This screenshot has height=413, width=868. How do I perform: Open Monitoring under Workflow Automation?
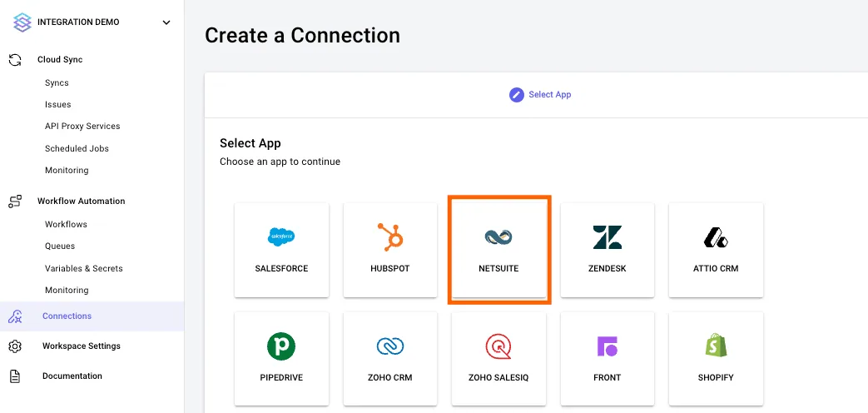click(x=67, y=290)
